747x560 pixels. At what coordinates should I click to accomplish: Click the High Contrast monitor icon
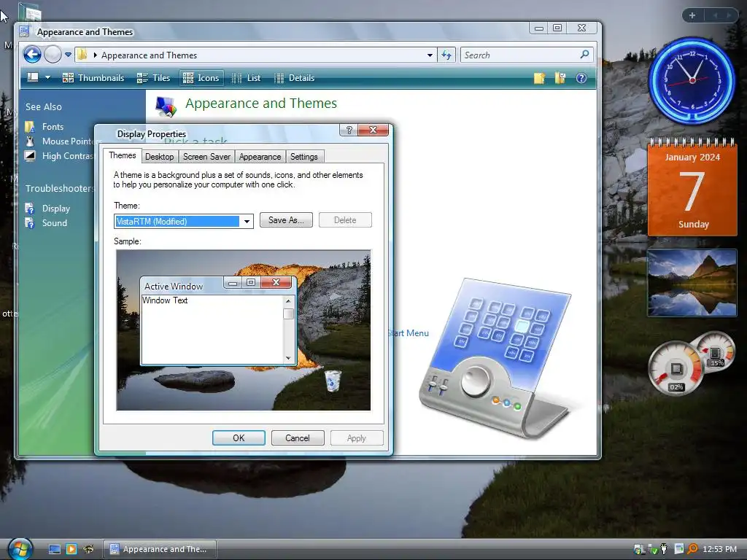tap(30, 156)
